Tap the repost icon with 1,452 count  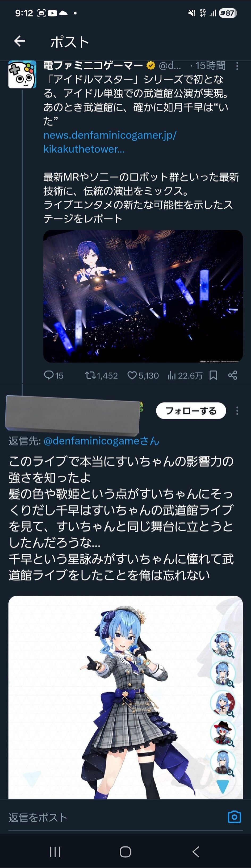click(x=90, y=375)
